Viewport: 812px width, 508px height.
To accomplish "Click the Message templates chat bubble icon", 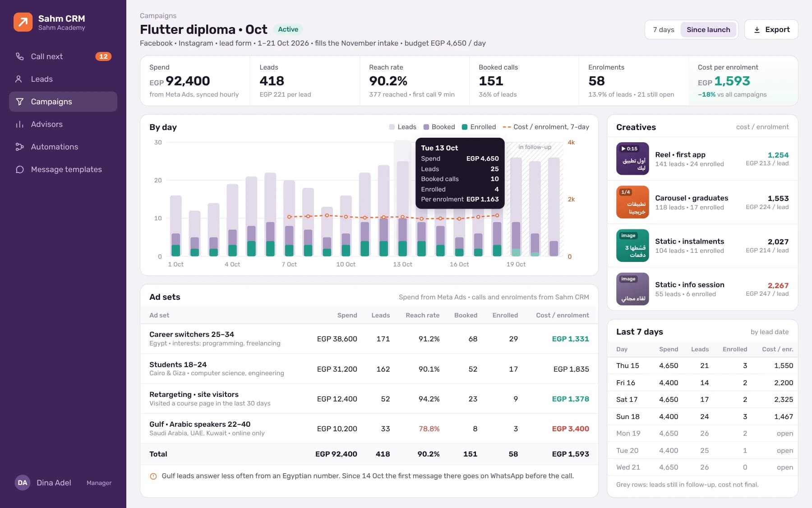I will click(19, 169).
